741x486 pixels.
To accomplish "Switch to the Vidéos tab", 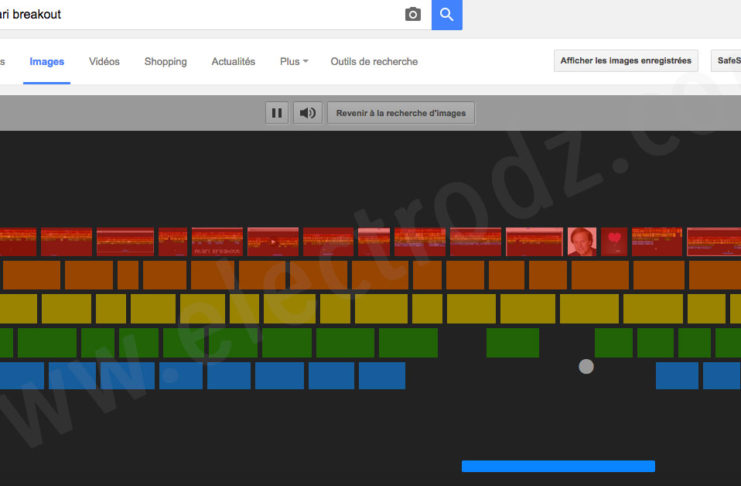I will (104, 61).
